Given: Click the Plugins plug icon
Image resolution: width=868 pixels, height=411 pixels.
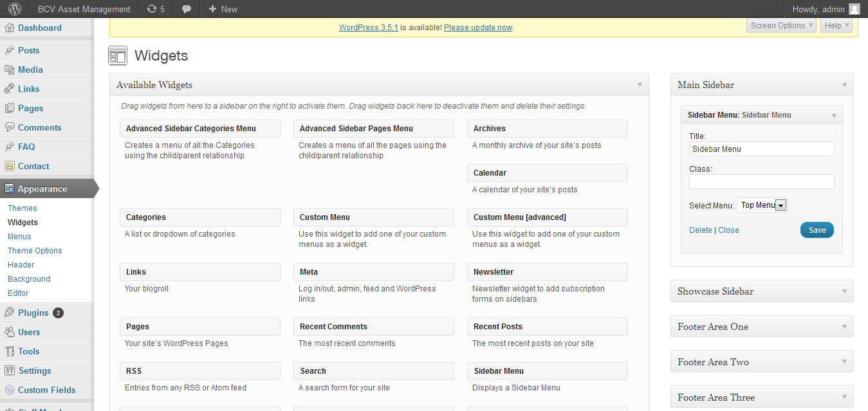Looking at the screenshot, I should [9, 313].
